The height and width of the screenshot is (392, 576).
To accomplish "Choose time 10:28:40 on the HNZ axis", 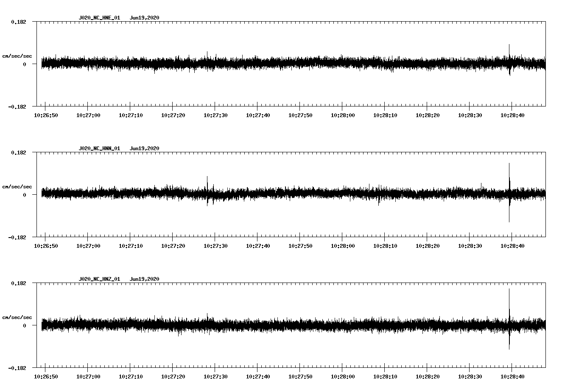I will pyautogui.click(x=512, y=377).
